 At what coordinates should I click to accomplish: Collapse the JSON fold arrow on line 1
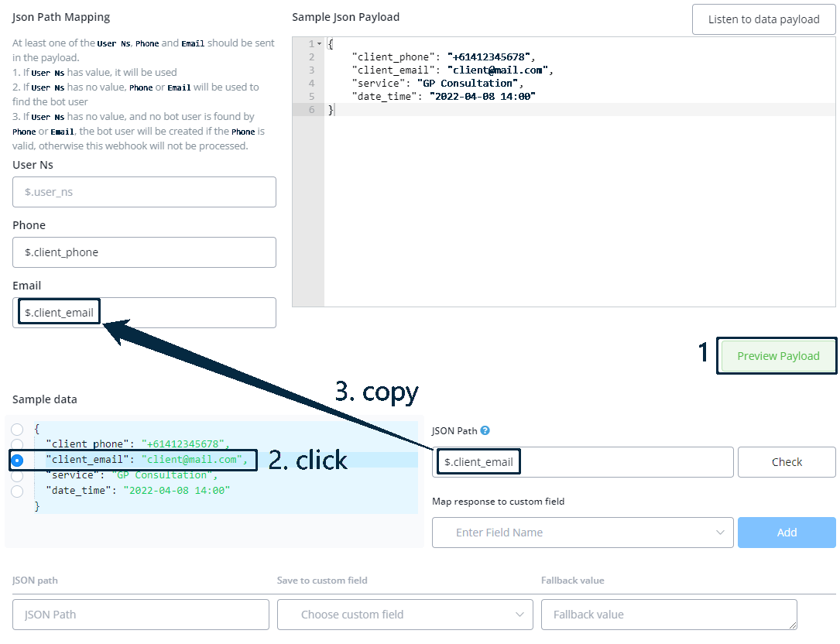coord(319,44)
